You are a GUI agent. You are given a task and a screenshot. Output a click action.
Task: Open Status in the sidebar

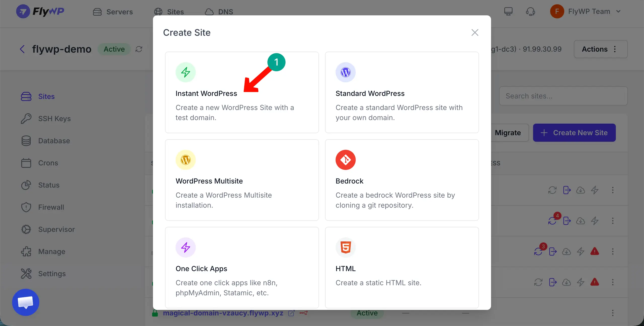[x=40, y=185]
